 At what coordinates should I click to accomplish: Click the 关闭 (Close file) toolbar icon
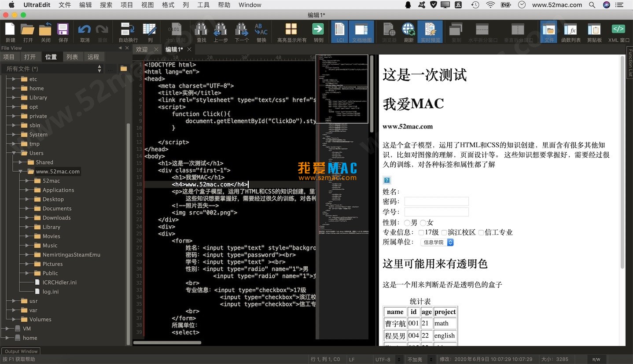pos(45,29)
